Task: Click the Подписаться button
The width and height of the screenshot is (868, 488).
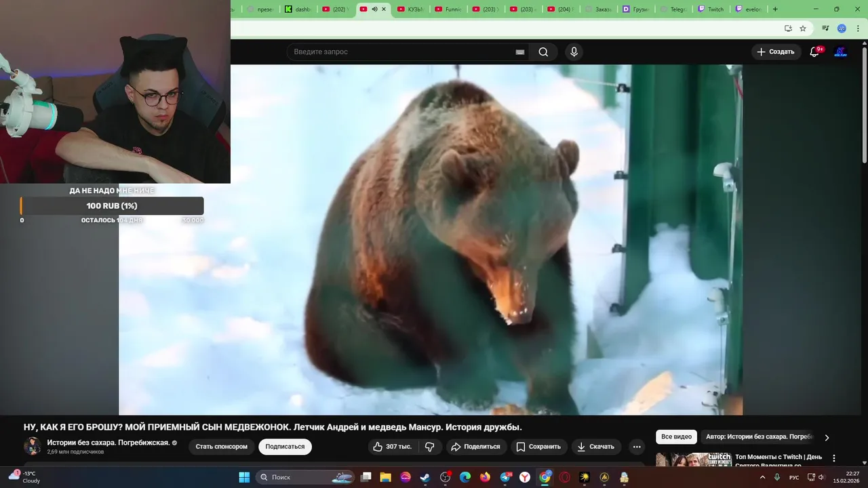Action: point(285,447)
